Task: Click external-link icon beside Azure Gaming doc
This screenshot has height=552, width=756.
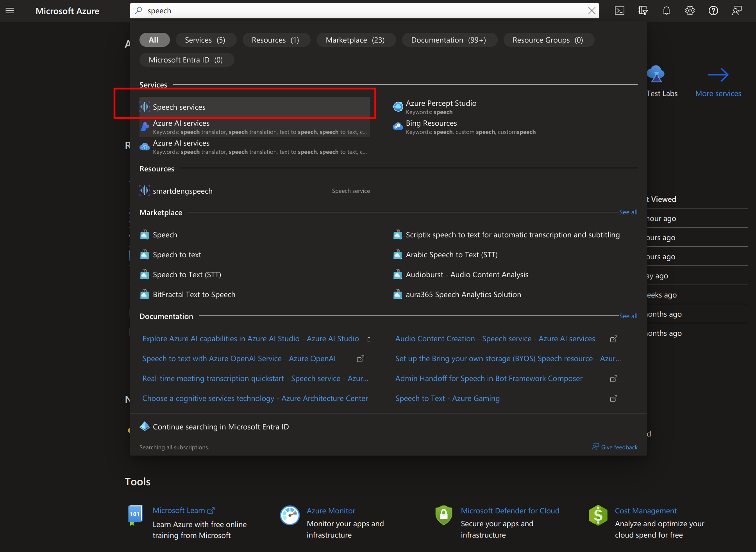Action: (614, 399)
